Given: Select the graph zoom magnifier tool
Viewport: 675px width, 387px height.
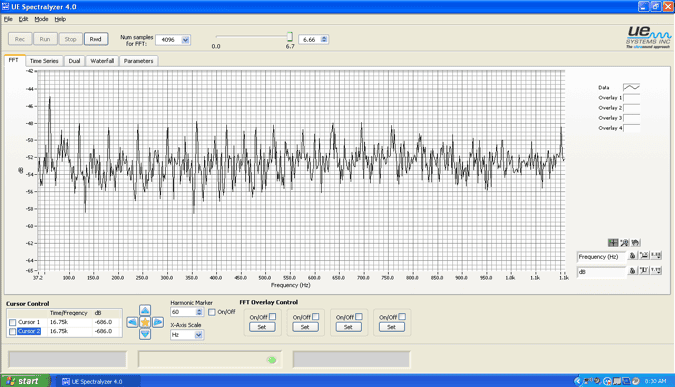Looking at the screenshot, I should coord(624,243).
